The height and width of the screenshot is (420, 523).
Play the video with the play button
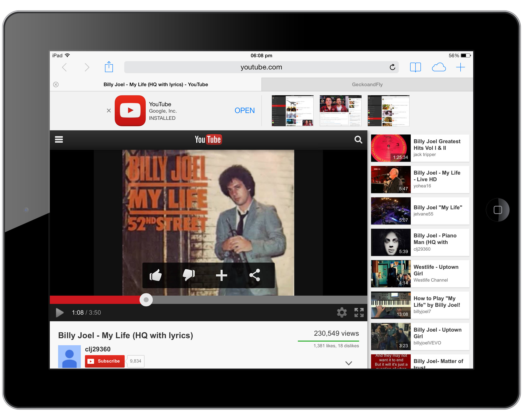[x=60, y=313]
